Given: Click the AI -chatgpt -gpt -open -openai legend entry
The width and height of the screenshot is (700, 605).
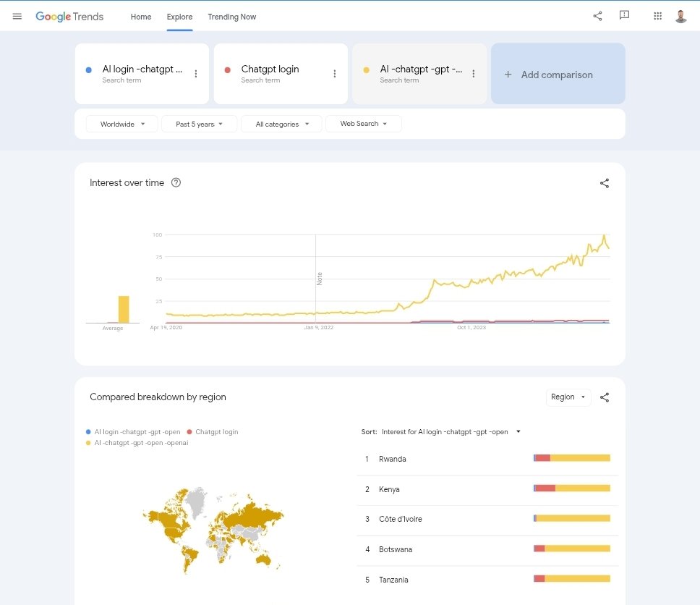Looking at the screenshot, I should coord(137,443).
